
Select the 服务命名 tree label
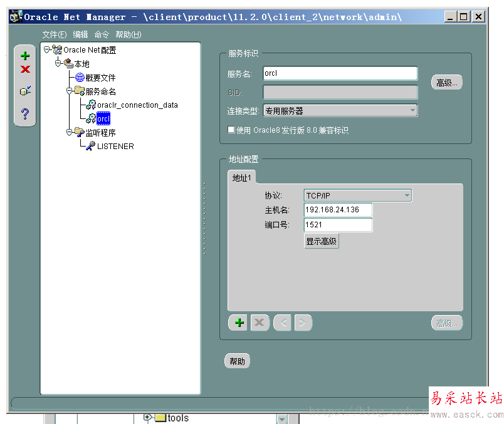100,91
